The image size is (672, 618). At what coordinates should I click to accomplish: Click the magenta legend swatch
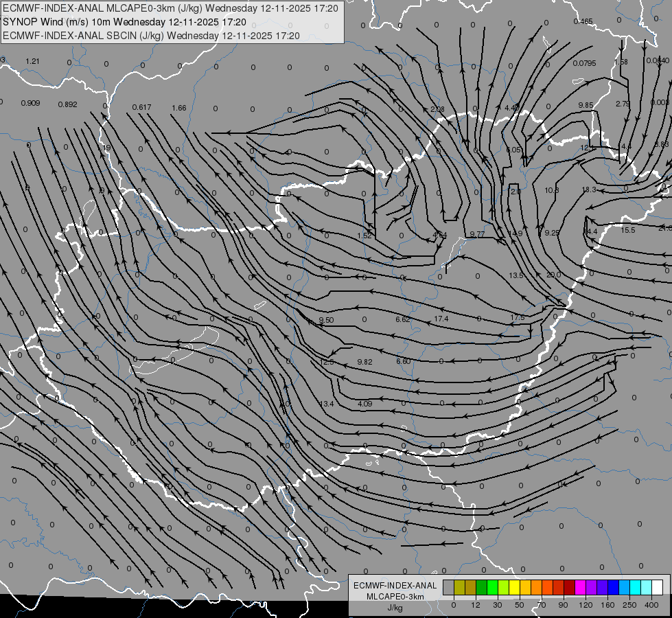coord(581,587)
